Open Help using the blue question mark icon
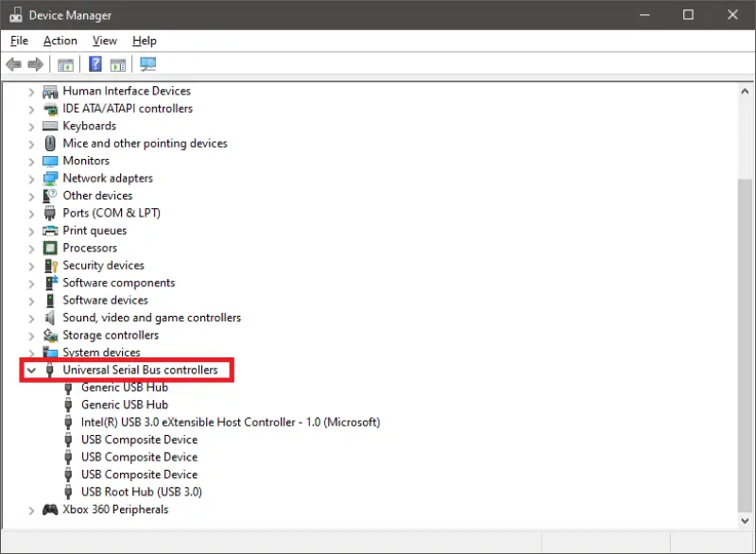This screenshot has width=756, height=554. 94,63
